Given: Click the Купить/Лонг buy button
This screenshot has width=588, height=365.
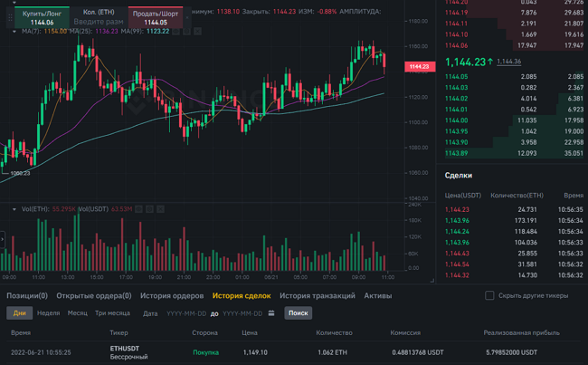Looking at the screenshot, I should (x=43, y=18).
